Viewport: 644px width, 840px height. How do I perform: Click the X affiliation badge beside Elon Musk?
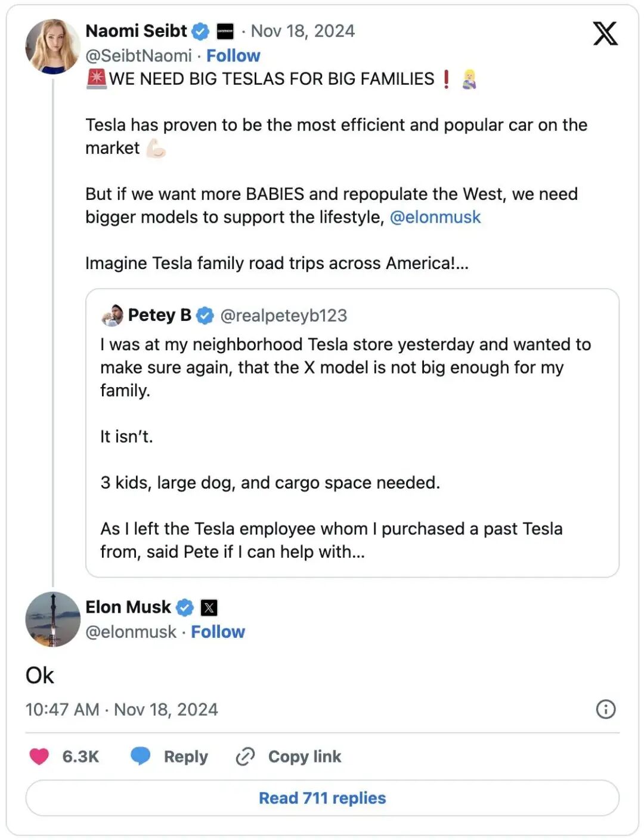209,608
